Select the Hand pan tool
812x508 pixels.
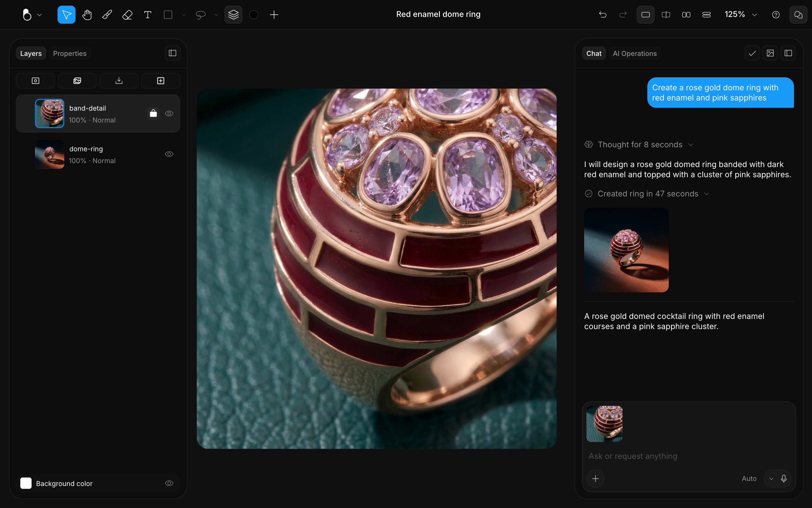[x=87, y=14]
